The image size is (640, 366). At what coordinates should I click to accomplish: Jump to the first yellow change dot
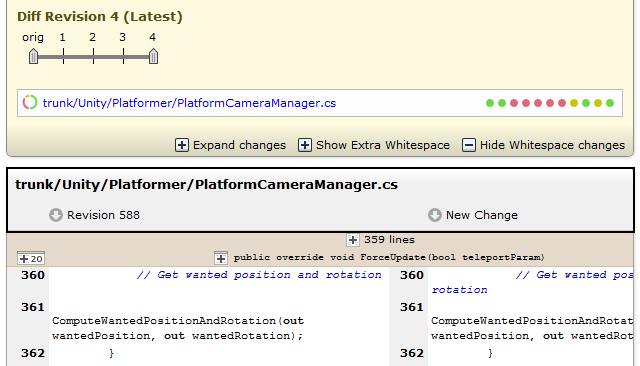click(x=574, y=103)
